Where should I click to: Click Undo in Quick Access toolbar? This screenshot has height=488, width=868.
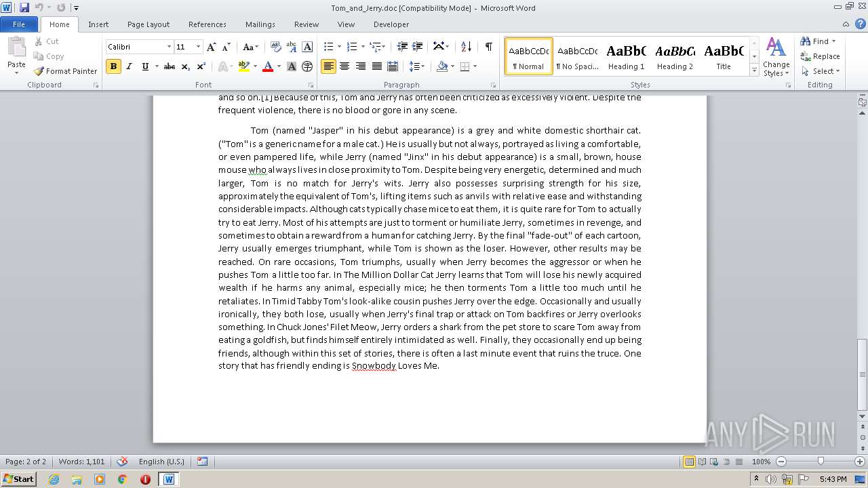click(x=39, y=7)
